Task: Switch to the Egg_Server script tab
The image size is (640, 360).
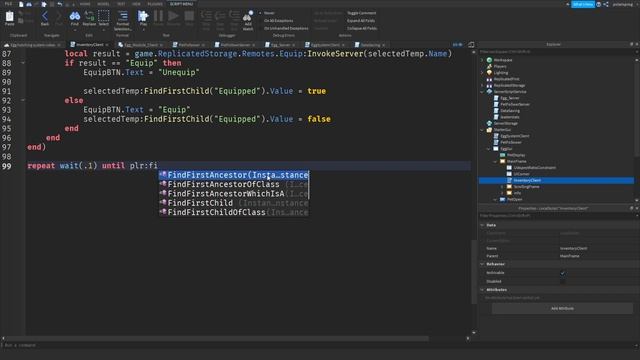Action: coord(280,45)
